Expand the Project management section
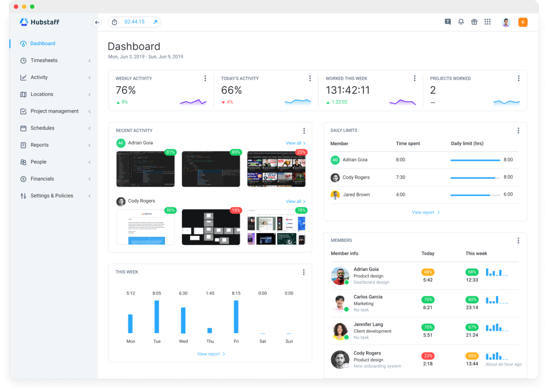This screenshot has height=392, width=548. [90, 111]
